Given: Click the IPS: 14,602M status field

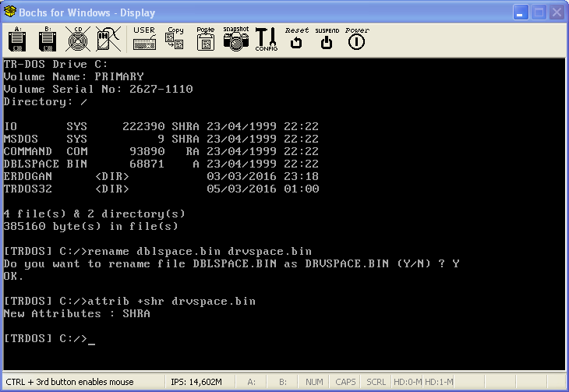Looking at the screenshot, I should (196, 382).
